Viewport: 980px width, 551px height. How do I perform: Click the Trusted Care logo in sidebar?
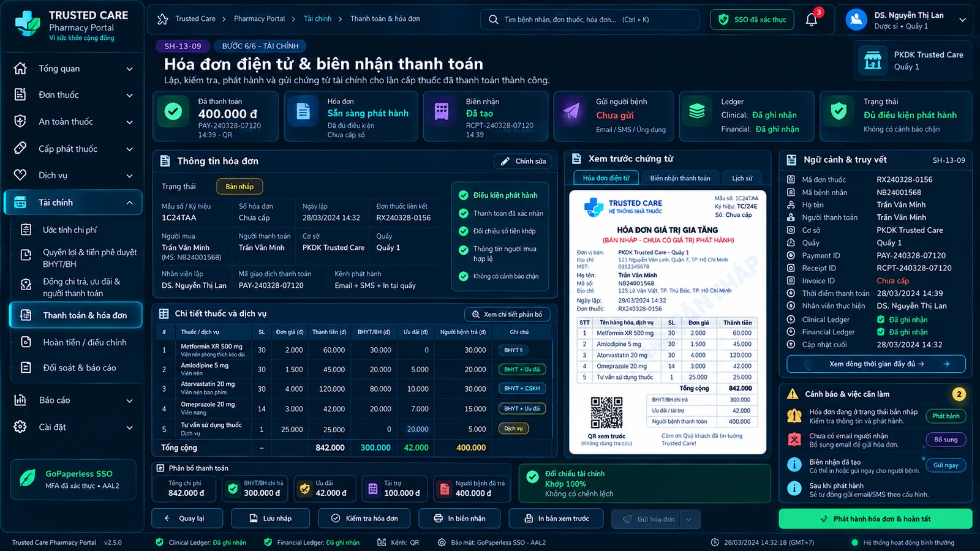click(28, 24)
